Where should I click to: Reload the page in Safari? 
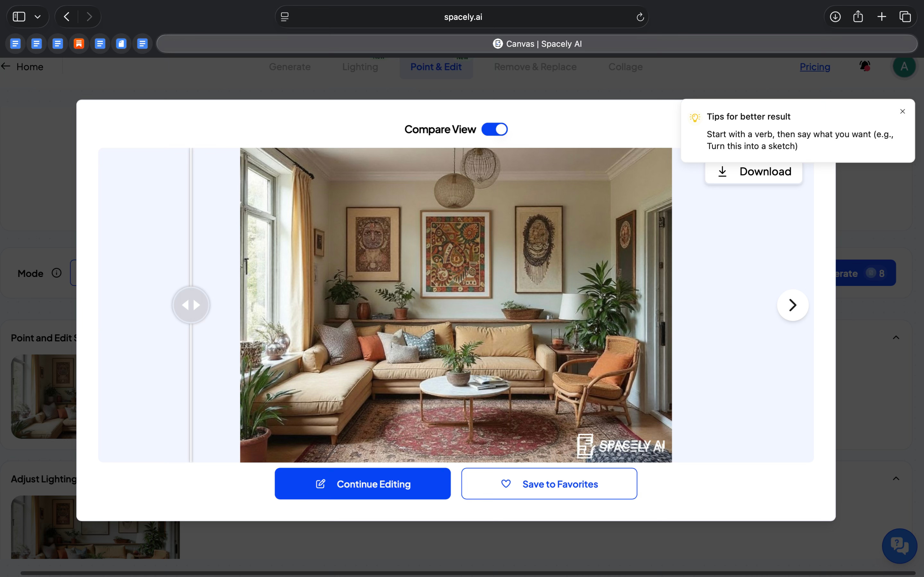pyautogui.click(x=640, y=17)
